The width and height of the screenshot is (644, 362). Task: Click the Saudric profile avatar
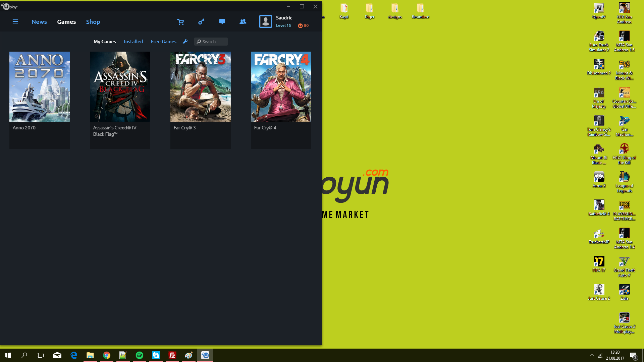coord(266,22)
